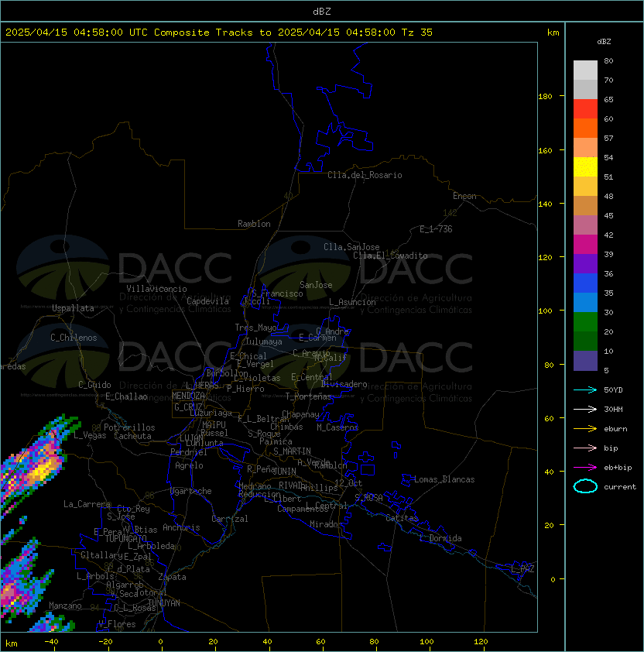Click the V_Flores location label
644x652 pixels.
(117, 624)
